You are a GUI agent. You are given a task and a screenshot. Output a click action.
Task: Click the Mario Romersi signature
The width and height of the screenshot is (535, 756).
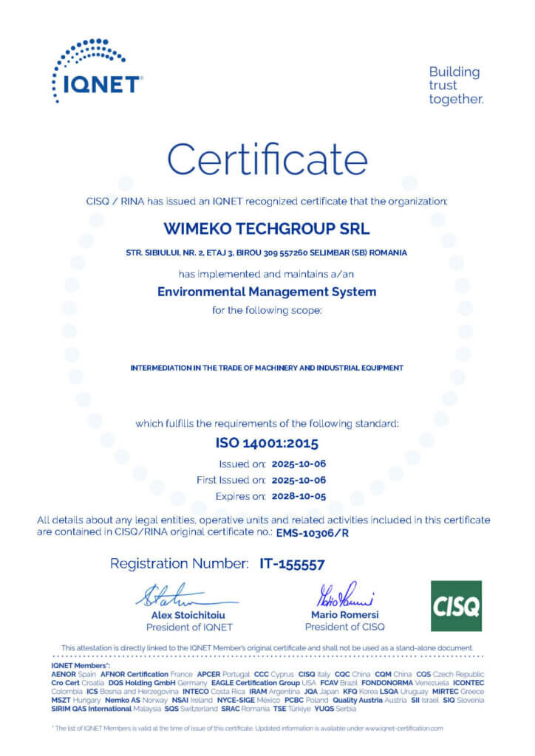tap(344, 595)
